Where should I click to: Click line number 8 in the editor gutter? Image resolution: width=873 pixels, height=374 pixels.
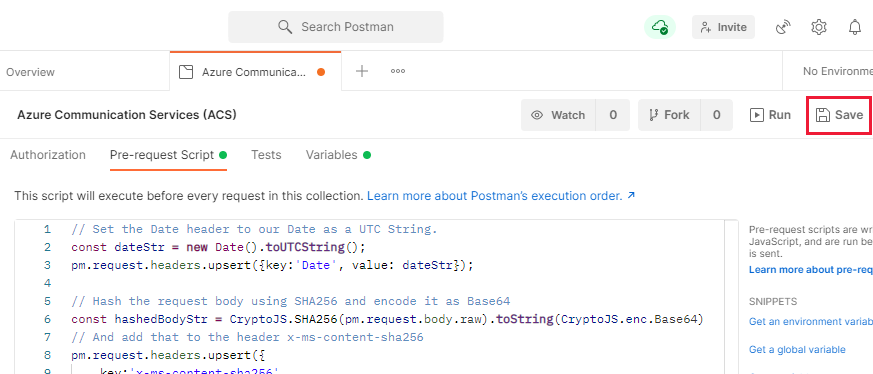point(47,355)
